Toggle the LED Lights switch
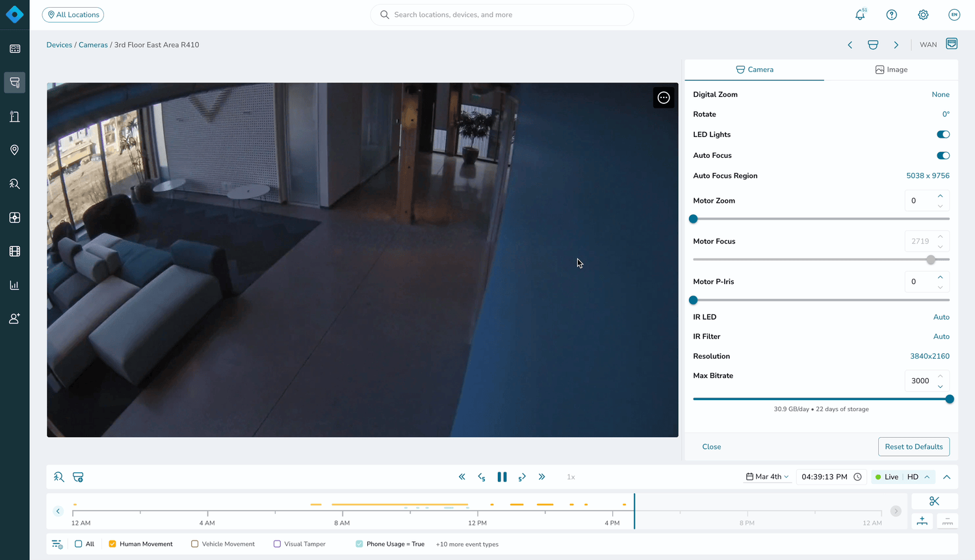Viewport: 975px width, 560px height. 943,134
